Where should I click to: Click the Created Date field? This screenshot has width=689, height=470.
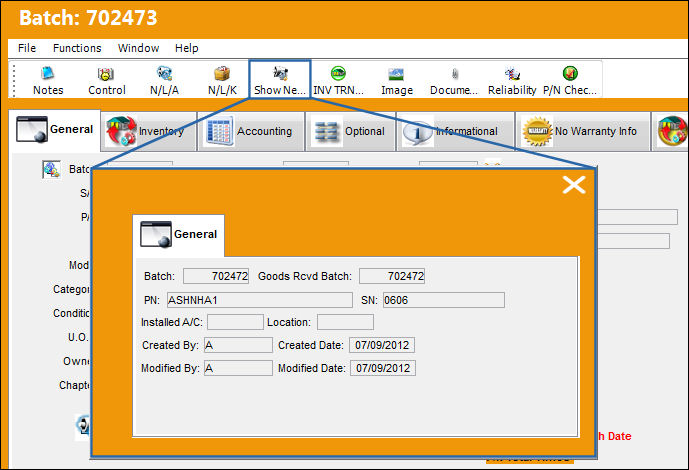point(382,345)
